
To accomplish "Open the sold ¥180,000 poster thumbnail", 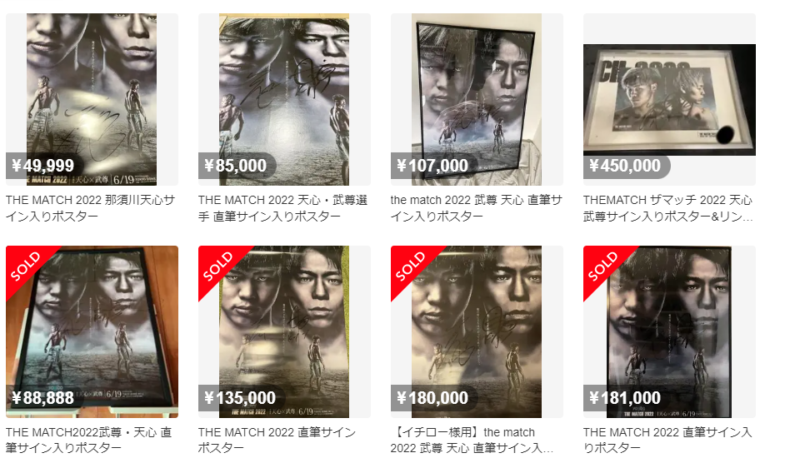I will pyautogui.click(x=477, y=331).
